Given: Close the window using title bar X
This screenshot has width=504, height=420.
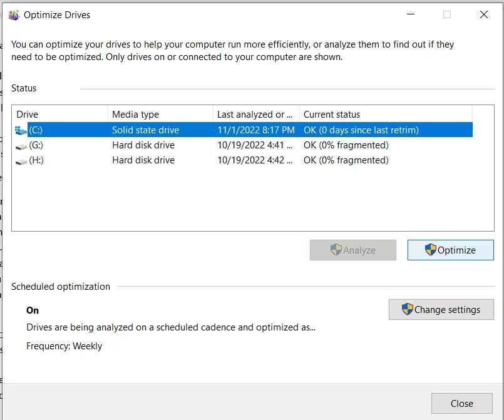Looking at the screenshot, I should point(484,14).
